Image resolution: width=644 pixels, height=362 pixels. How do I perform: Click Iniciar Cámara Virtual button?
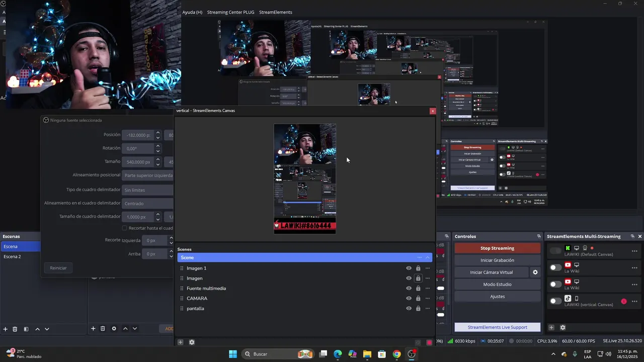(492, 272)
